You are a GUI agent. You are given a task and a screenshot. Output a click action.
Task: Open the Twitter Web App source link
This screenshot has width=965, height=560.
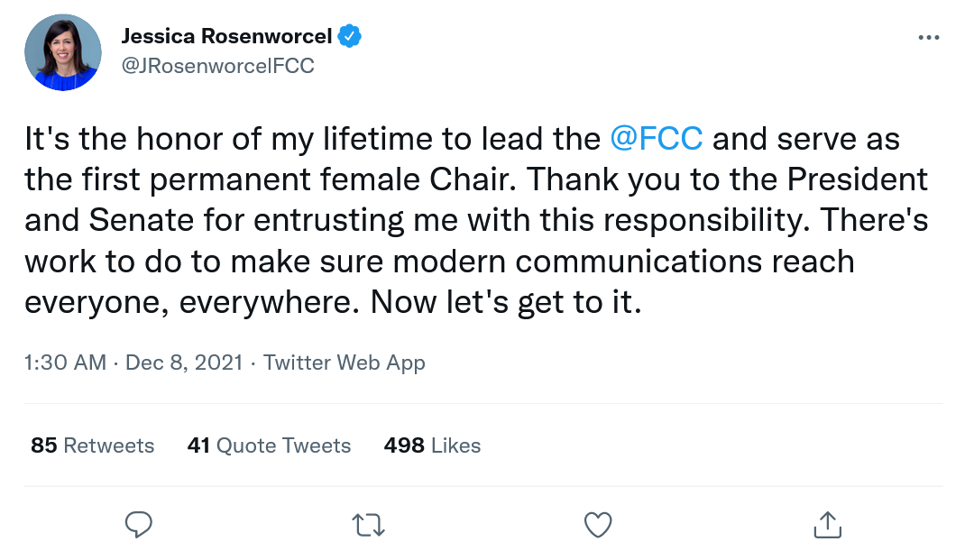[344, 363]
